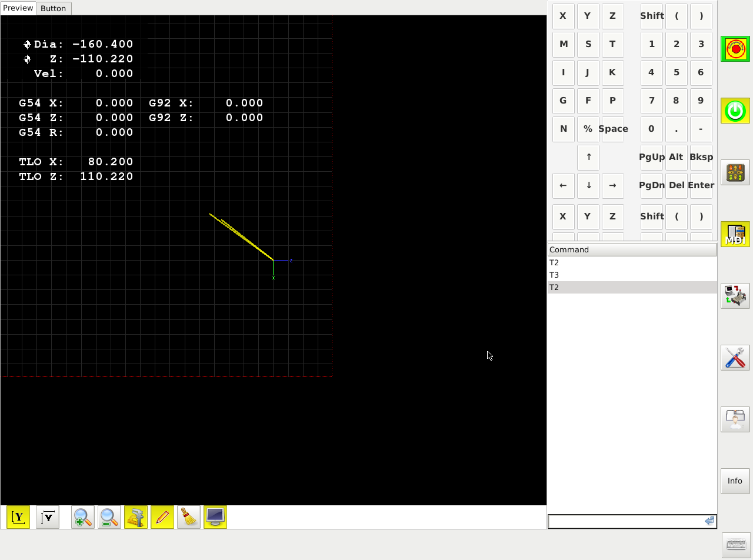Tap number 0 on the keypad
Screen dimensions: 753x560
652,129
